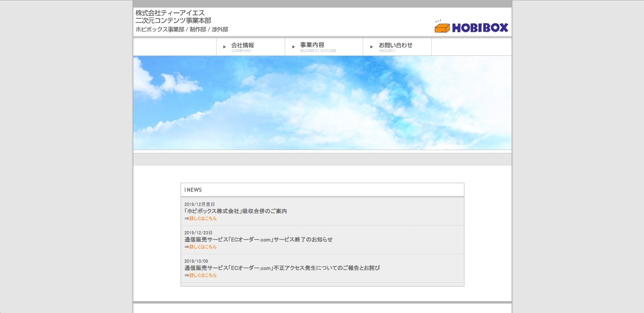The height and width of the screenshot is (313, 644).
Task: Open 詳しくはこちら link under the merger notice
Action: point(203,218)
